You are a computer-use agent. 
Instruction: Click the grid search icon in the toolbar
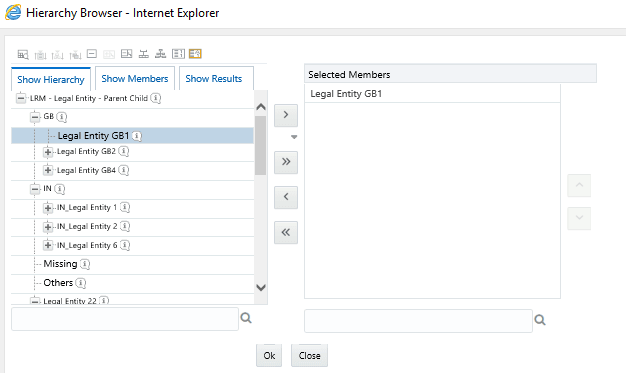[x=23, y=54]
